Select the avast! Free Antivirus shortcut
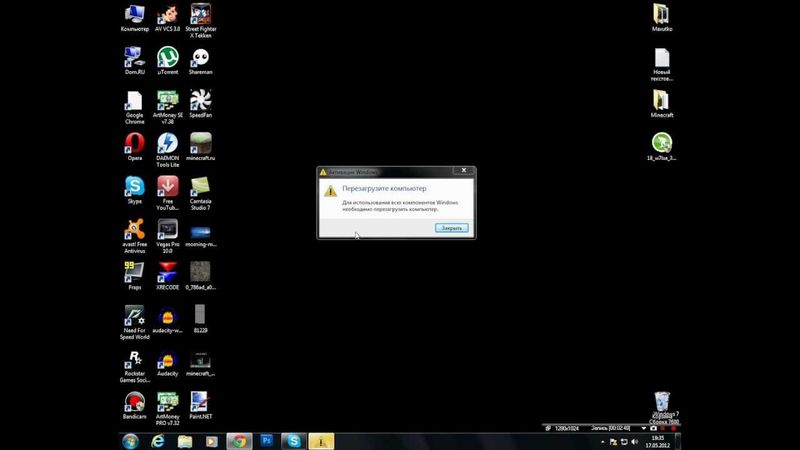Viewport: 800px width, 450px height. click(x=135, y=236)
